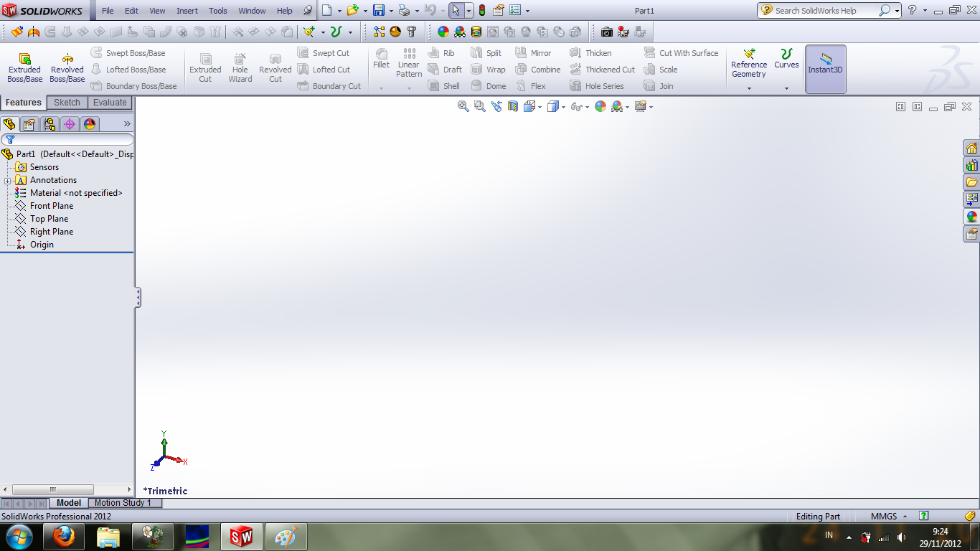The height and width of the screenshot is (551, 980).
Task: Expand the Annotations tree node
Action: point(6,179)
